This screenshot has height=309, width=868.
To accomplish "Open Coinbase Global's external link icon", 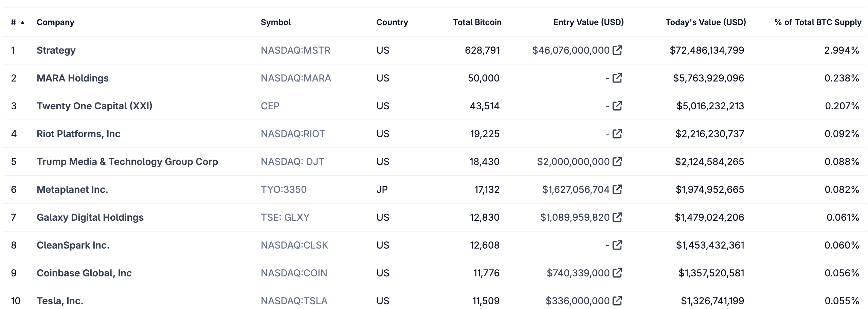I will tap(618, 273).
